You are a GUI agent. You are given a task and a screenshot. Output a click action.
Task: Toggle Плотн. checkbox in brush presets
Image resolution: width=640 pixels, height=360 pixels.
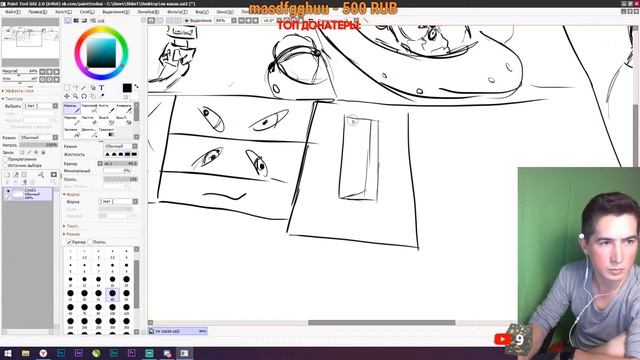tap(90, 242)
